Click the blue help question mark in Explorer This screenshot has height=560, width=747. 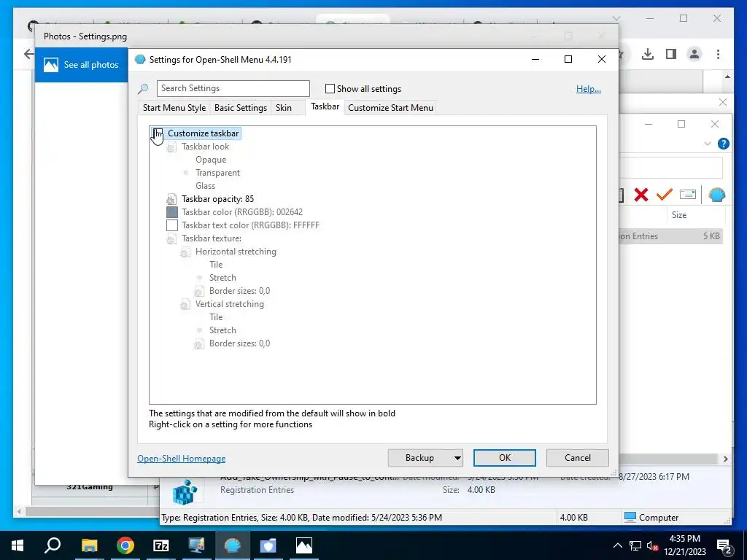[723, 144]
